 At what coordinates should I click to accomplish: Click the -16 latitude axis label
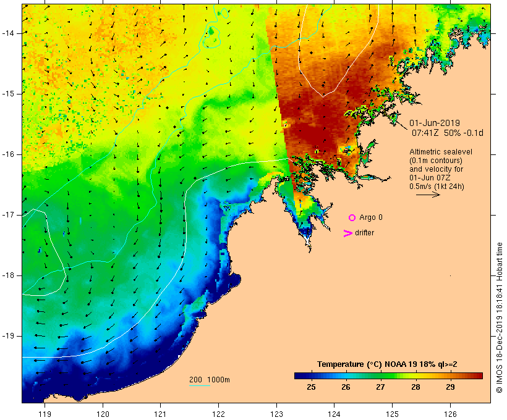(8, 154)
